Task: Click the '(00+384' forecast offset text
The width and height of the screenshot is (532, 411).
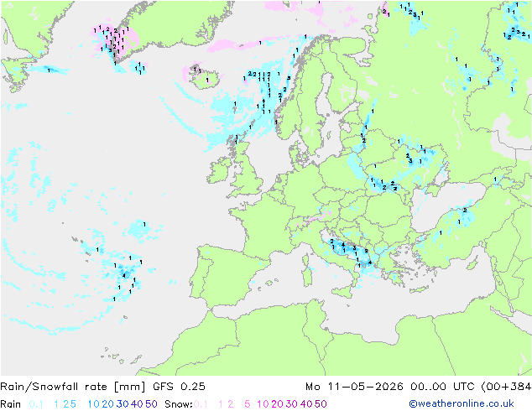Action: 506,387
